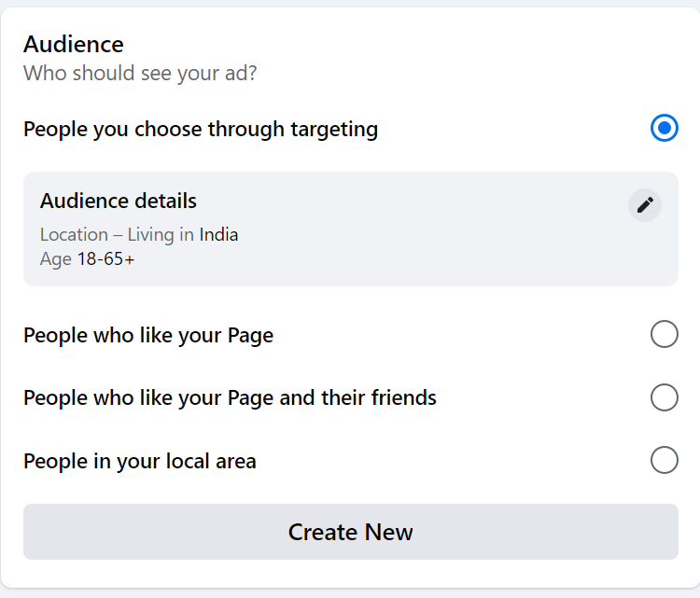Click the 'Location – Living in' text line
The height and width of the screenshot is (598, 700).
point(139,235)
